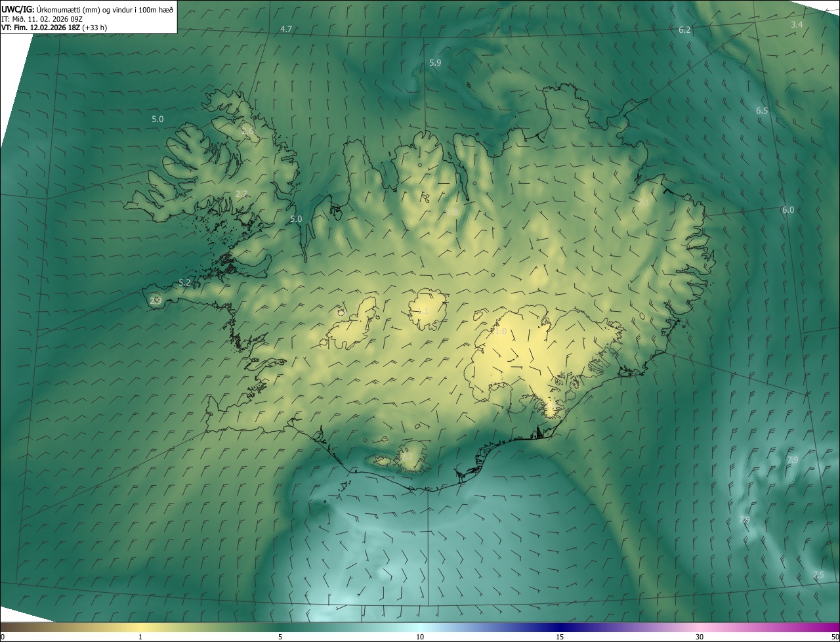This screenshot has height=642, width=840.
Task: Click the 1 tick label on the color scale
Action: pyautogui.click(x=140, y=637)
